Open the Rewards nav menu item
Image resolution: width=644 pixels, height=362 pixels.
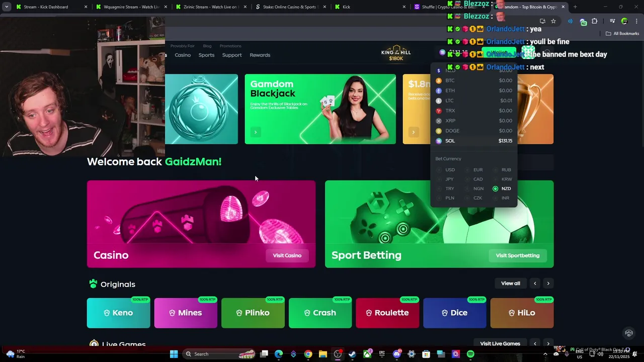pos(260,55)
